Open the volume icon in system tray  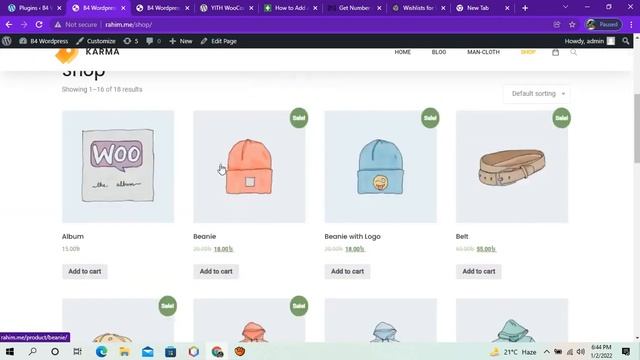(x=581, y=351)
